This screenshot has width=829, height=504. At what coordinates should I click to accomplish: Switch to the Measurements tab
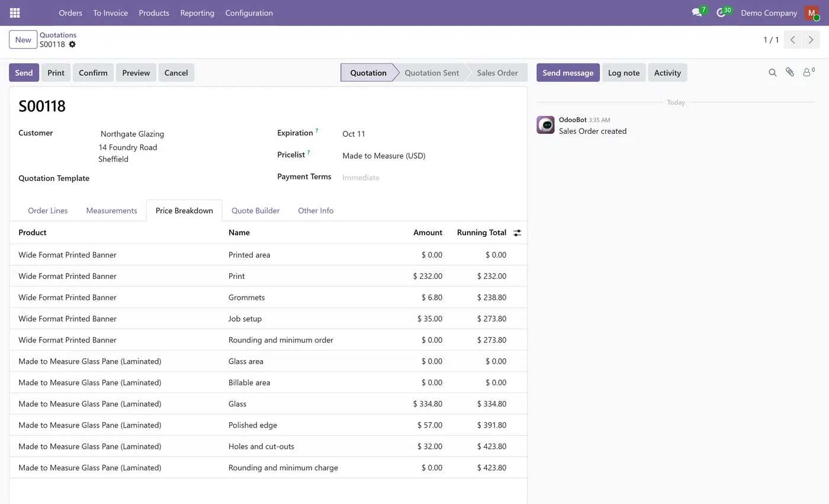[111, 210]
